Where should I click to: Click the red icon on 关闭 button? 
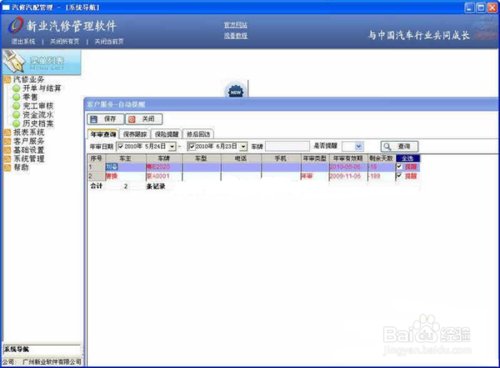tap(132, 119)
